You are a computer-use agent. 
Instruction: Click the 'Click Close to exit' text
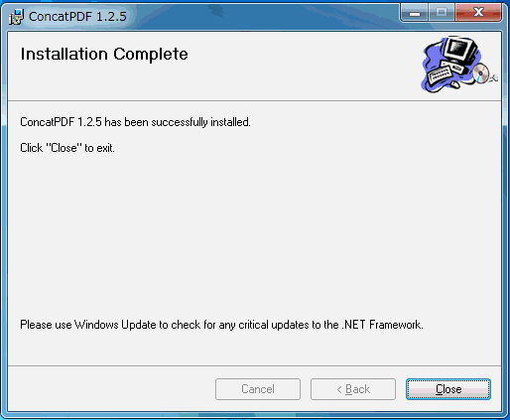click(67, 148)
